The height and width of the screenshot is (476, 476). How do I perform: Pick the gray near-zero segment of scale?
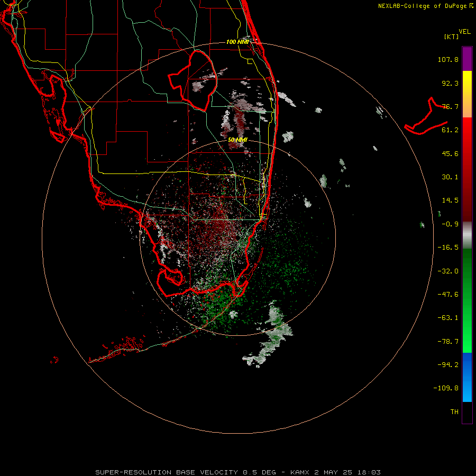click(x=467, y=235)
